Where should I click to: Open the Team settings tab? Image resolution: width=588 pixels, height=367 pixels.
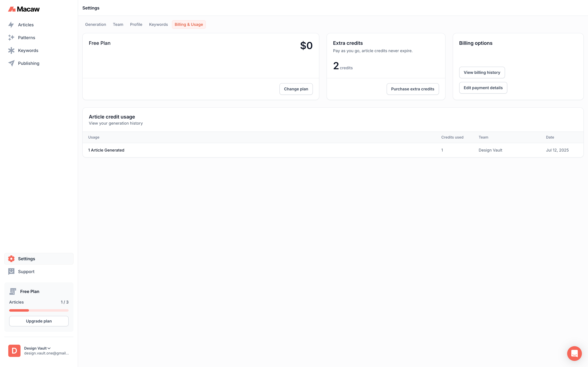click(x=118, y=24)
